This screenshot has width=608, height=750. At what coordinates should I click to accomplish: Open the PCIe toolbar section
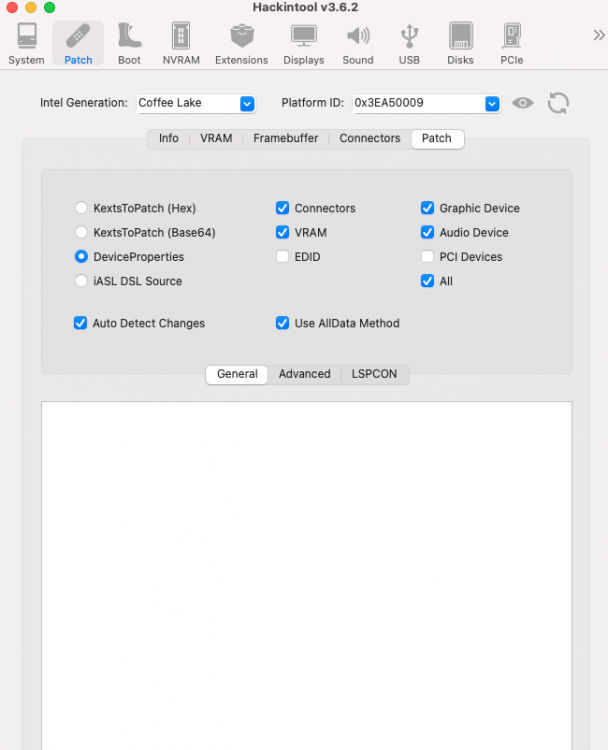point(511,44)
